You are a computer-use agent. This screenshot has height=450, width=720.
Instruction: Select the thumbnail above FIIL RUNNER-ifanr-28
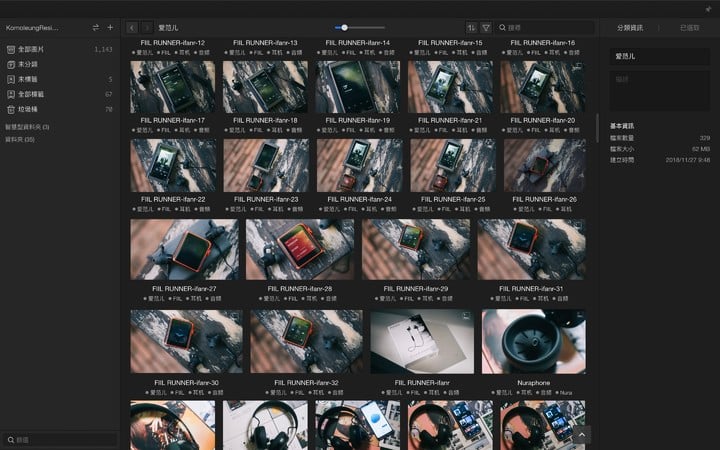click(x=300, y=249)
